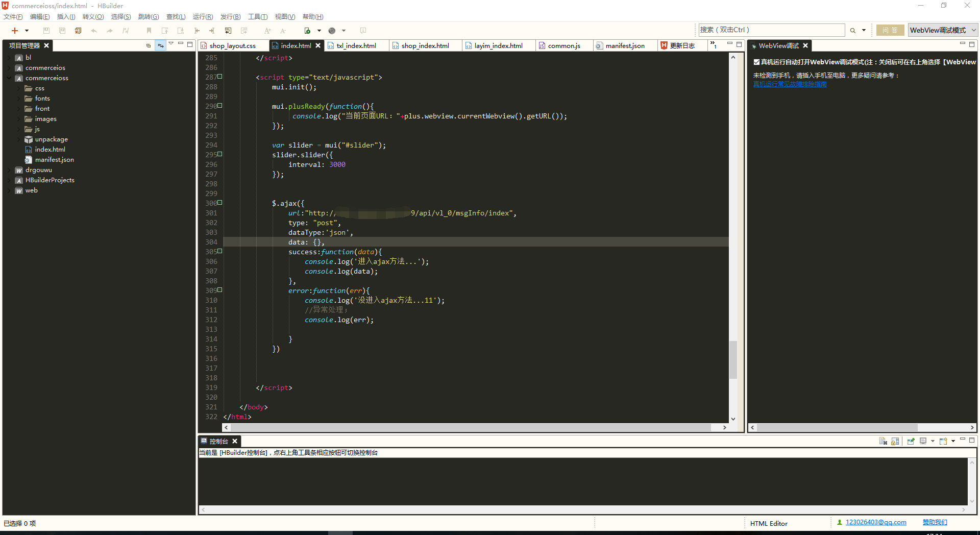This screenshot has width=980, height=535.
Task: Toggle code fold at line 300
Action: [x=220, y=203]
